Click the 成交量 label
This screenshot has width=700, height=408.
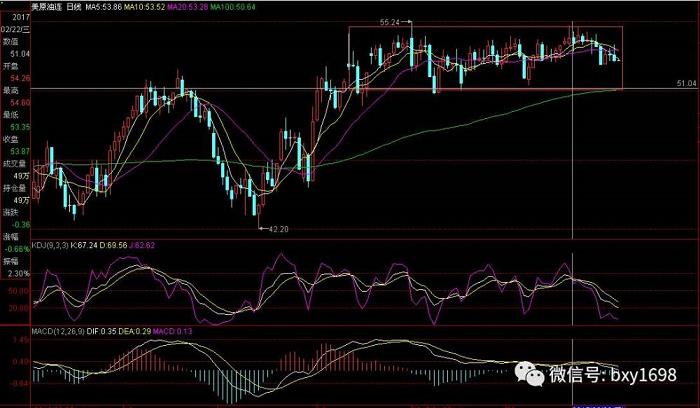[x=14, y=164]
